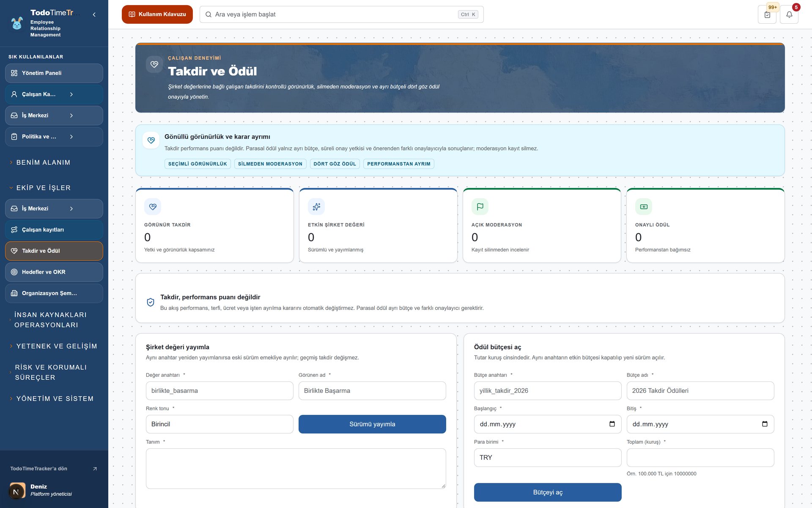Open the Başlangıç date calendar picker
The width and height of the screenshot is (812, 508).
[612, 424]
